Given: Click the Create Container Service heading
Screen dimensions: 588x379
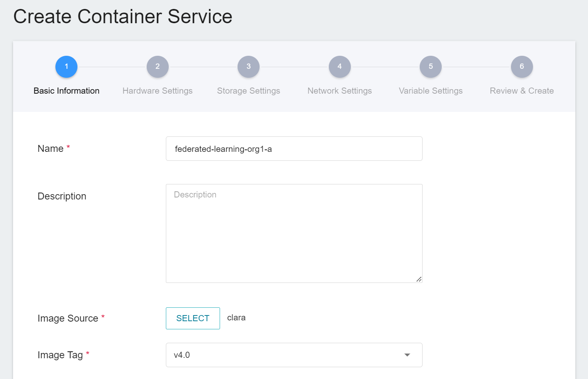Looking at the screenshot, I should tap(123, 17).
